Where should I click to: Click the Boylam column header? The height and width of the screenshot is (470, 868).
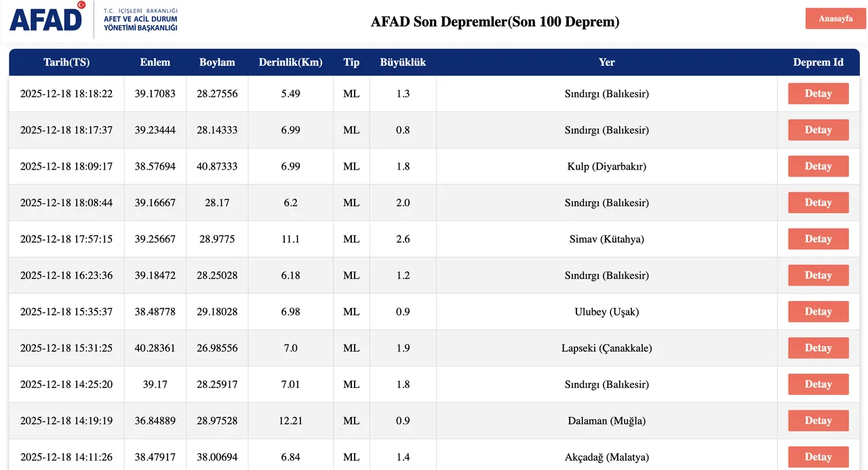point(217,62)
